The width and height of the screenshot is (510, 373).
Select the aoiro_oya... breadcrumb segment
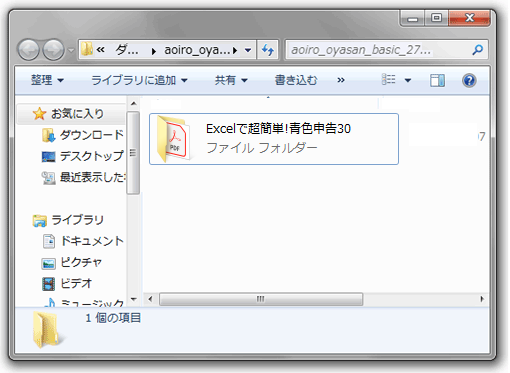point(197,50)
